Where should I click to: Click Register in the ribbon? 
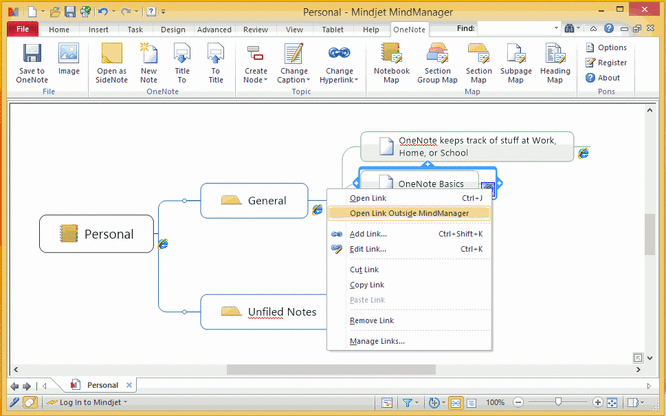pyautogui.click(x=606, y=63)
